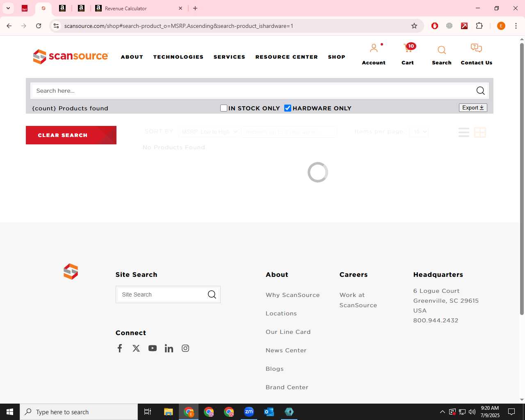525x420 pixels.
Task: Open the tab search dropdown arrow
Action: (8, 8)
